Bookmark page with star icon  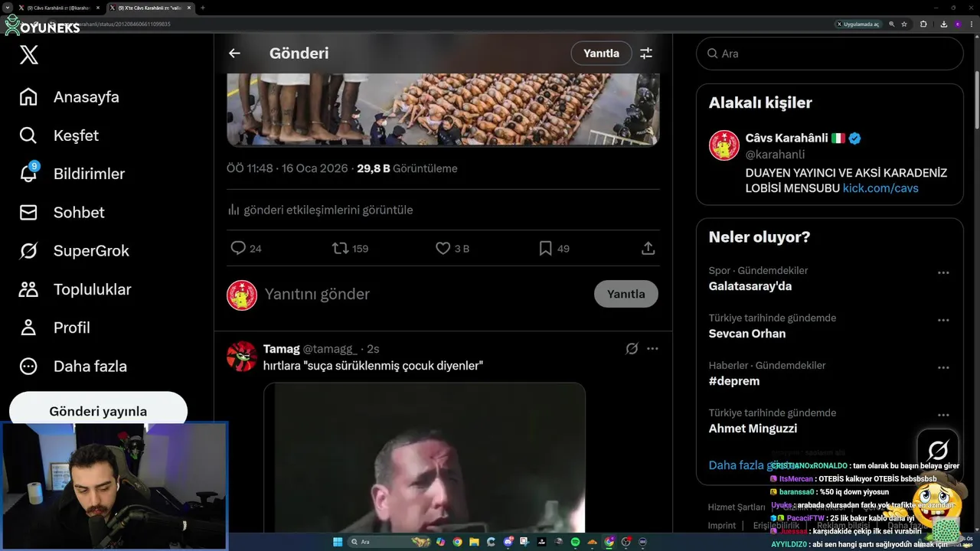pos(904,24)
